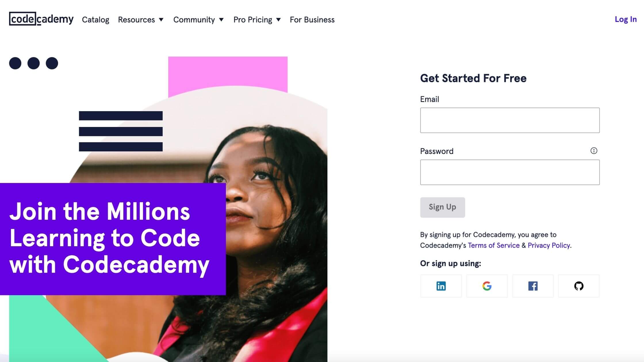Click the LinkedIn sign-up icon
Viewport: 644px width, 362px height.
(x=441, y=286)
